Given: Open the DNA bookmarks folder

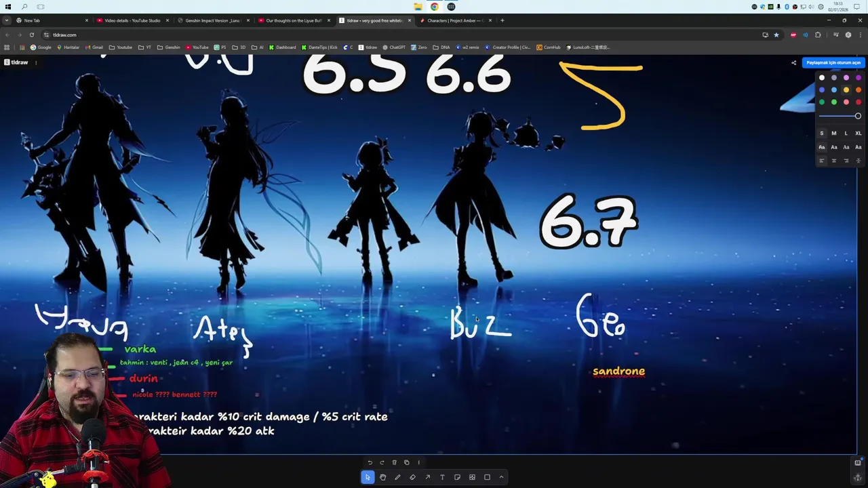Looking at the screenshot, I should click(441, 47).
